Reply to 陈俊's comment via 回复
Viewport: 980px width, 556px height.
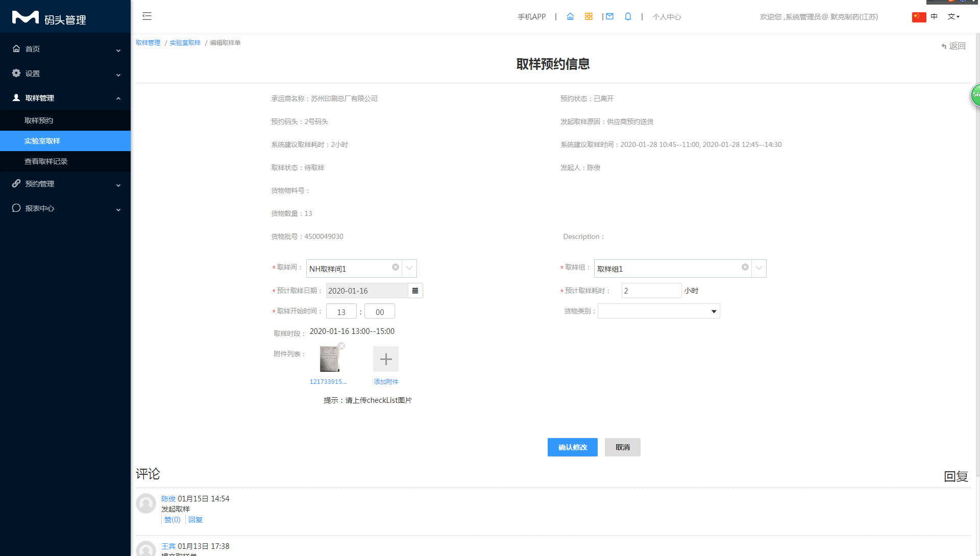195,520
